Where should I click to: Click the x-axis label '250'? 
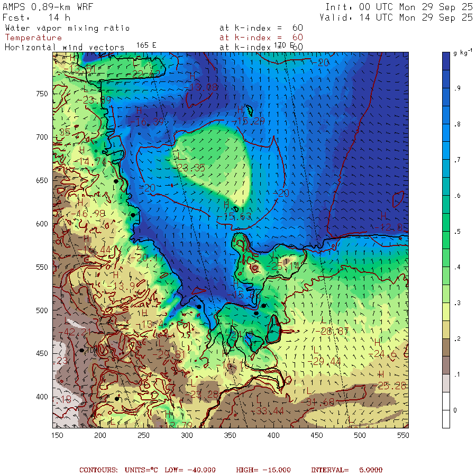143,435
